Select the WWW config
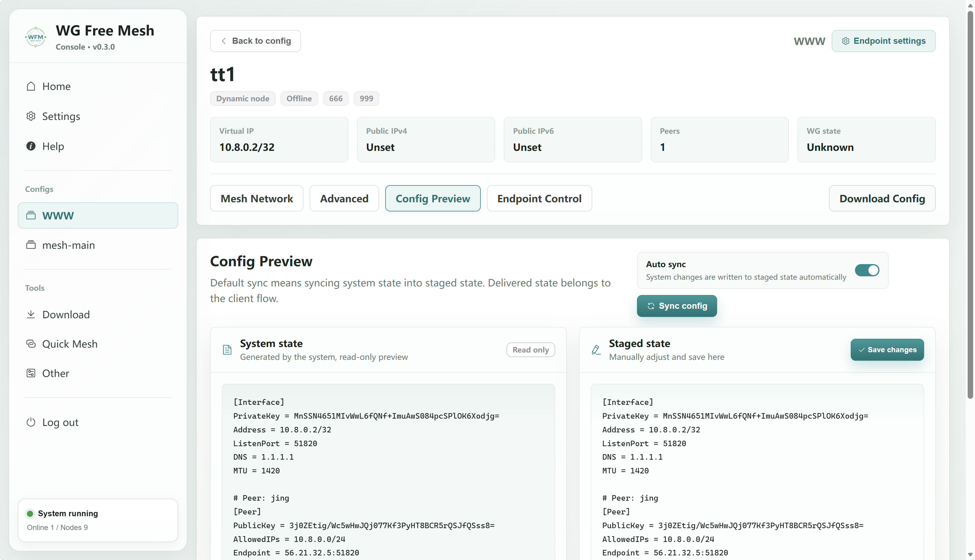The width and height of the screenshot is (975, 560). [98, 215]
